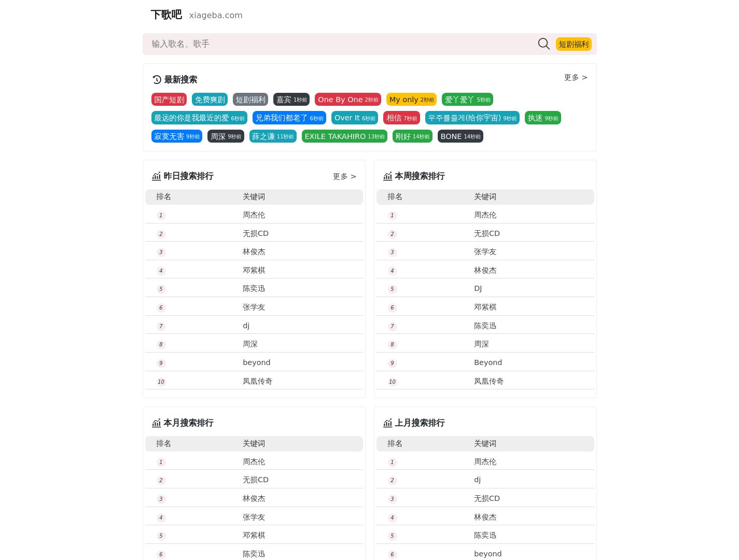Open beyond in 昨日搜索排行
This screenshot has width=739, height=560.
click(x=256, y=362)
